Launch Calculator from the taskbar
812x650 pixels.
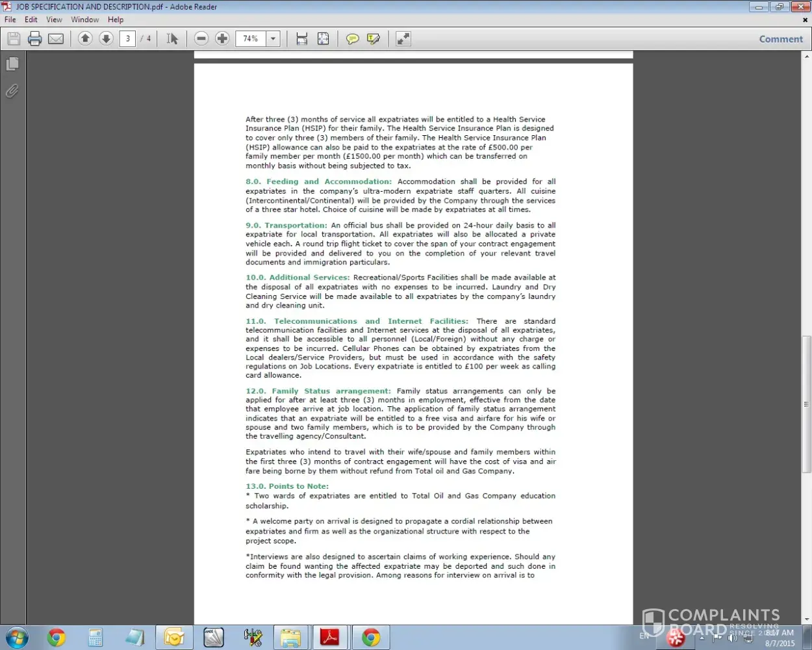click(x=95, y=638)
